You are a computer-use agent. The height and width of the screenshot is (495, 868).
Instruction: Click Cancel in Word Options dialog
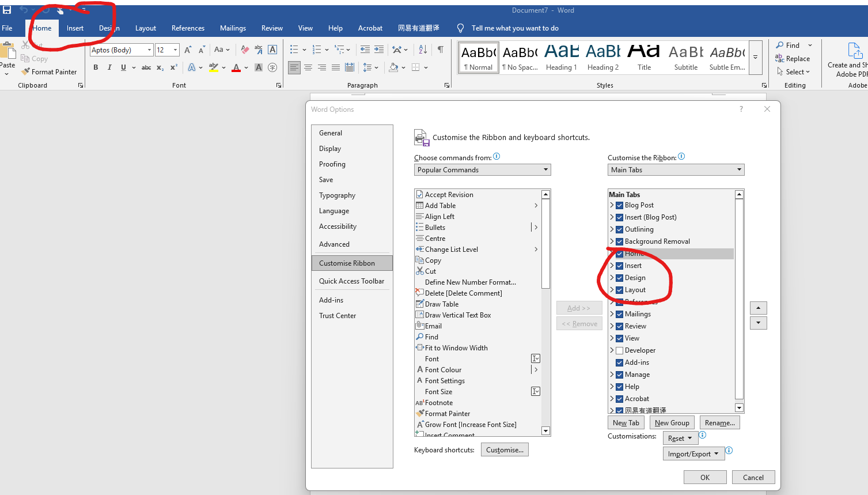click(753, 477)
